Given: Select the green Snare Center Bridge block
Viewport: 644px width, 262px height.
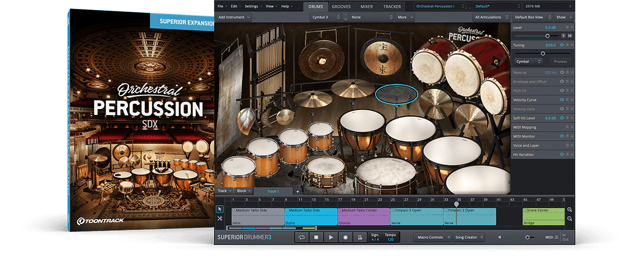Looking at the screenshot, I should point(543,216).
